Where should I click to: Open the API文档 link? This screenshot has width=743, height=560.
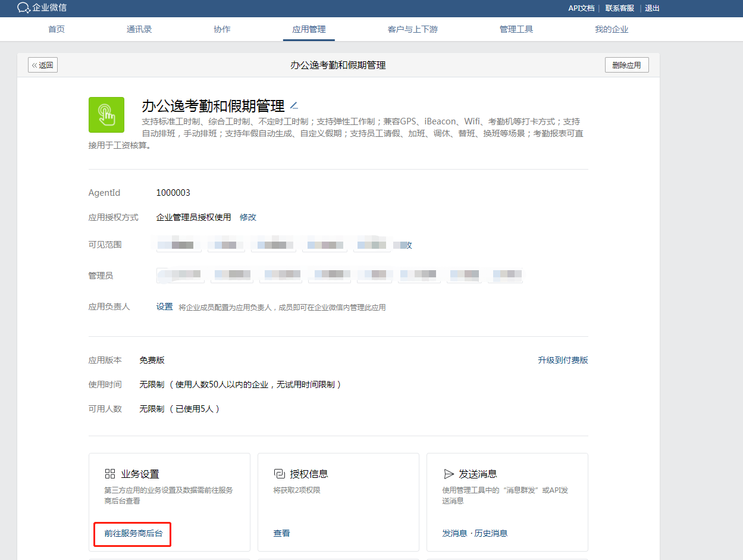[x=581, y=8]
